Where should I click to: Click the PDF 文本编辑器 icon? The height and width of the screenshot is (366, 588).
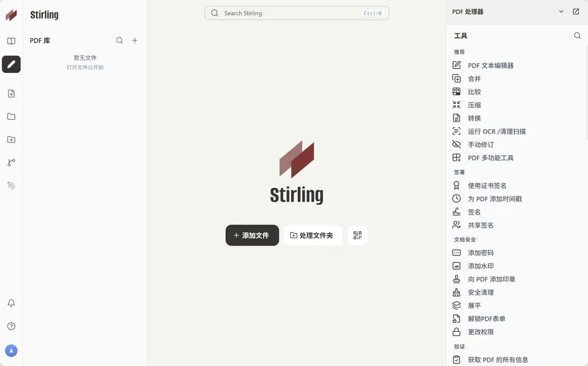click(456, 65)
